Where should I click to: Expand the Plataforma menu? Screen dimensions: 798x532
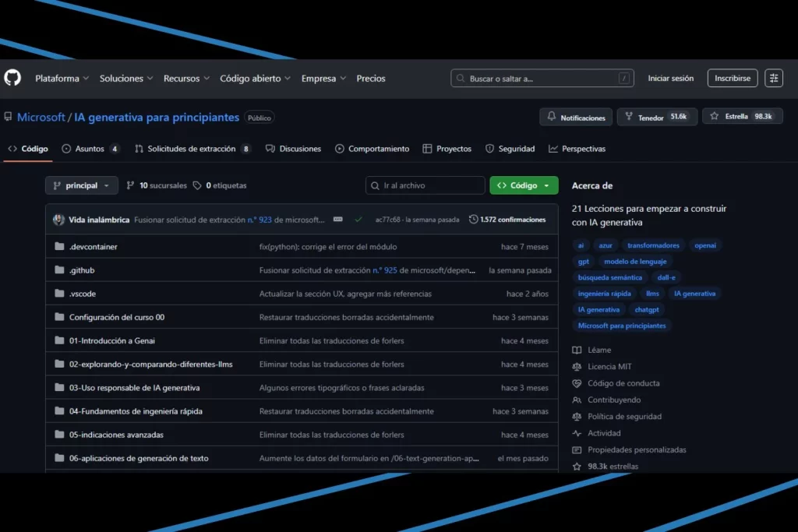(x=62, y=79)
